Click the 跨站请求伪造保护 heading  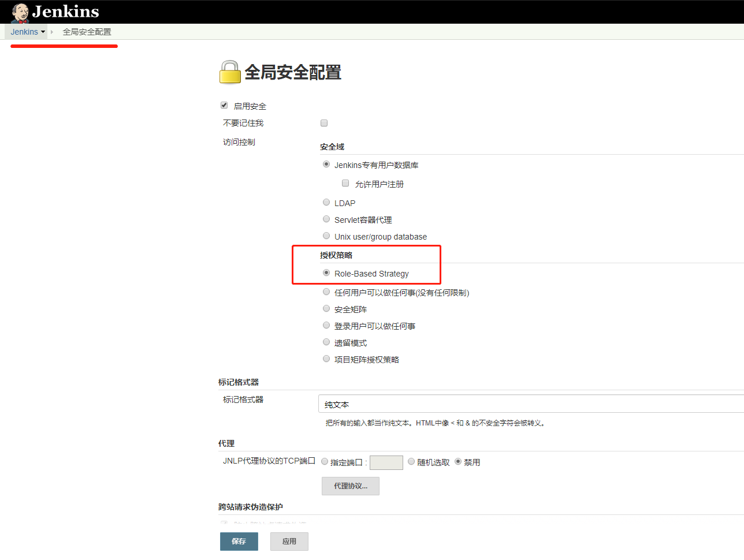[x=251, y=507]
